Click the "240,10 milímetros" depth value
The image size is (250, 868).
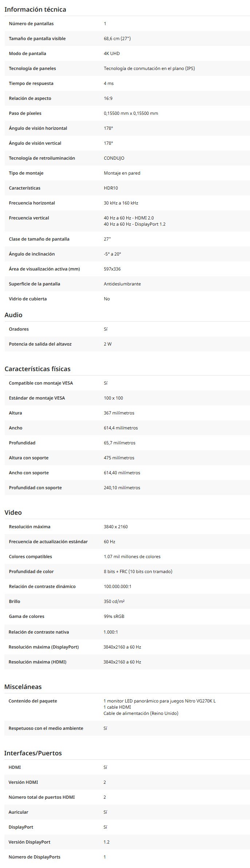(x=122, y=488)
